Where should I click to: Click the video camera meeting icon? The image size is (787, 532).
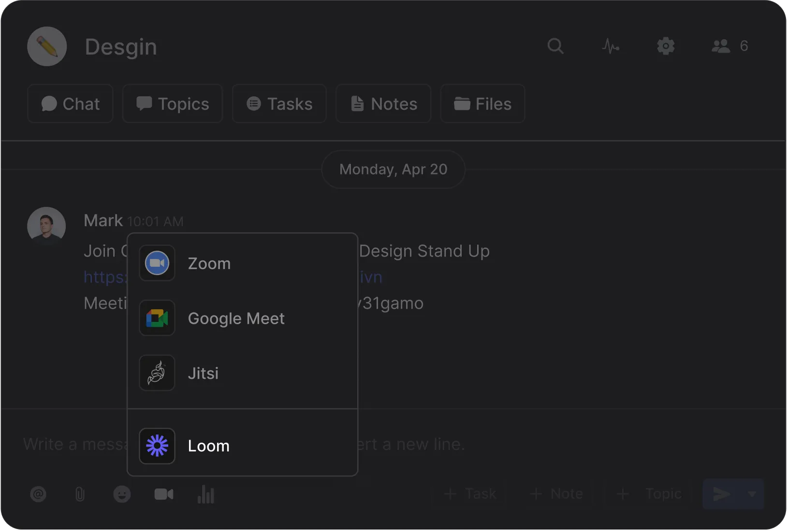pos(164,494)
